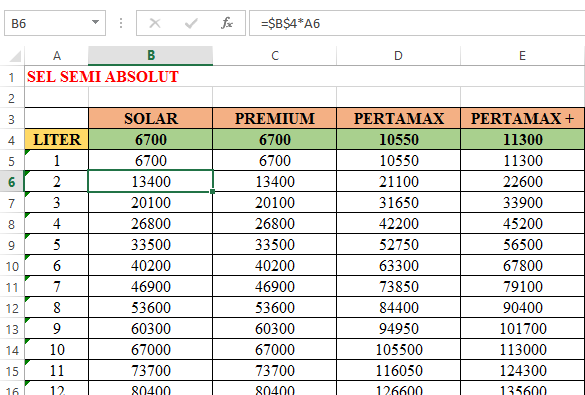Click the Cancel (X) formula bar icon
The width and height of the screenshot is (585, 395).
point(154,23)
